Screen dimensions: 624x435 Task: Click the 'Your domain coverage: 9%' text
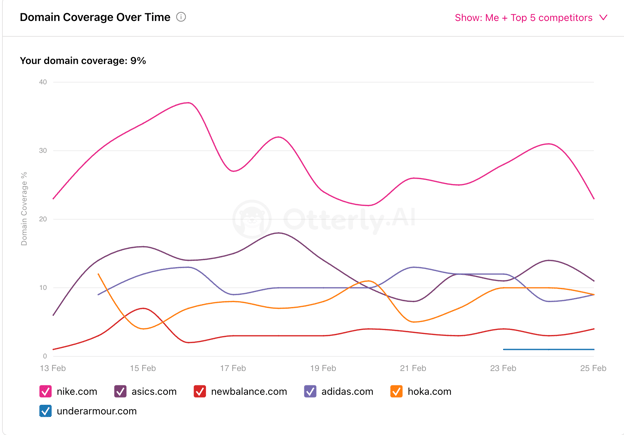(x=83, y=61)
